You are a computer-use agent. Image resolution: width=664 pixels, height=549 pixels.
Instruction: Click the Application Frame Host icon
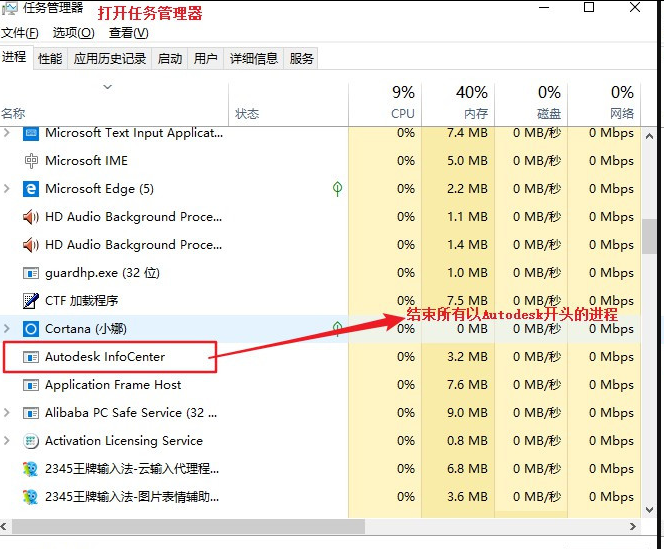pos(30,385)
